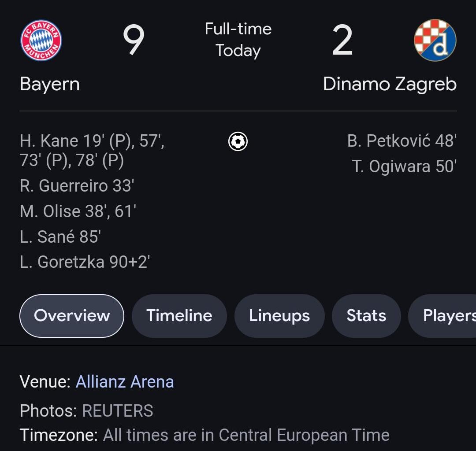Show the Stats tab
The height and width of the screenshot is (451, 476).
pyautogui.click(x=366, y=316)
